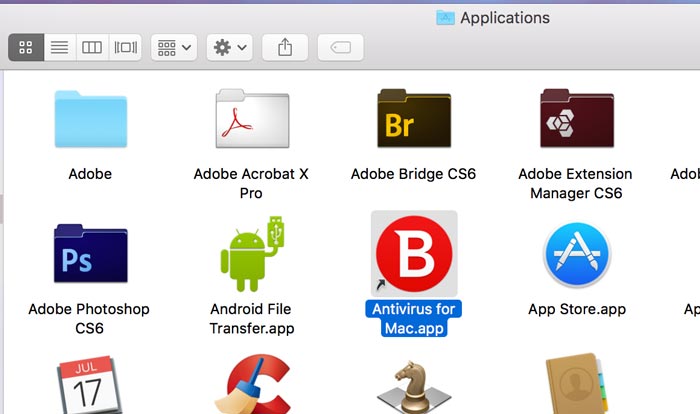This screenshot has height=414, width=700.
Task: Switch to Cover Flow view mode
Action: (x=125, y=47)
